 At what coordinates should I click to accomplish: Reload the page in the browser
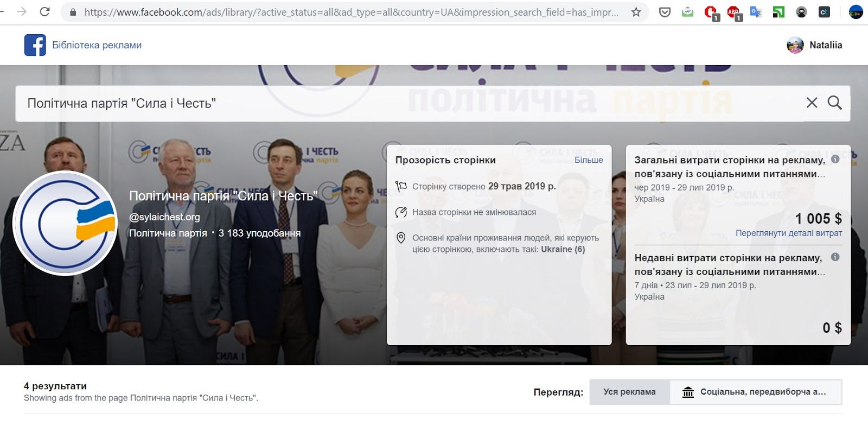(x=45, y=12)
